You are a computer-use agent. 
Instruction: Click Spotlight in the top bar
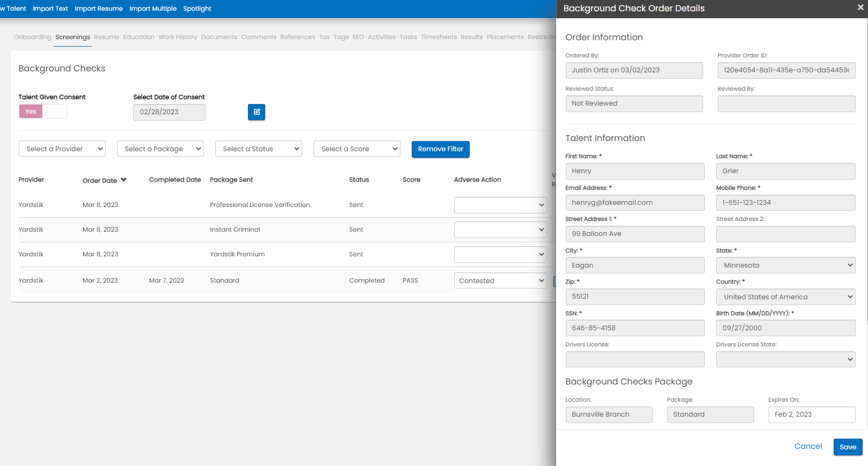(x=197, y=9)
